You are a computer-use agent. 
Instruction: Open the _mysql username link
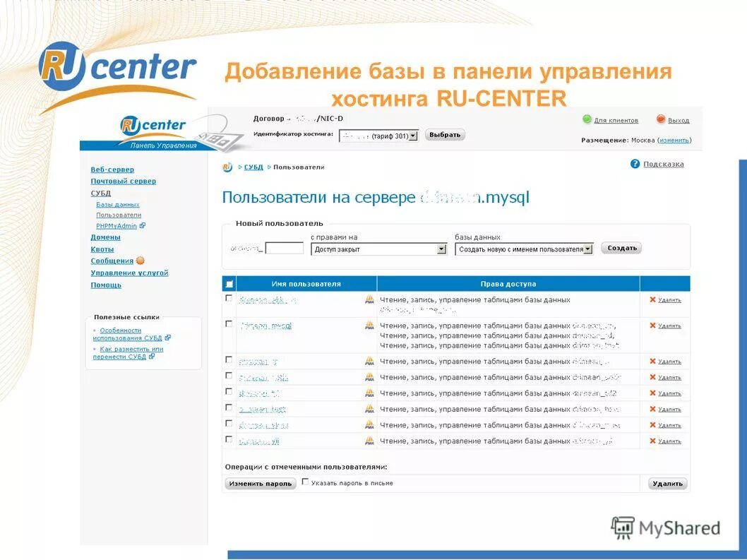pyautogui.click(x=266, y=326)
